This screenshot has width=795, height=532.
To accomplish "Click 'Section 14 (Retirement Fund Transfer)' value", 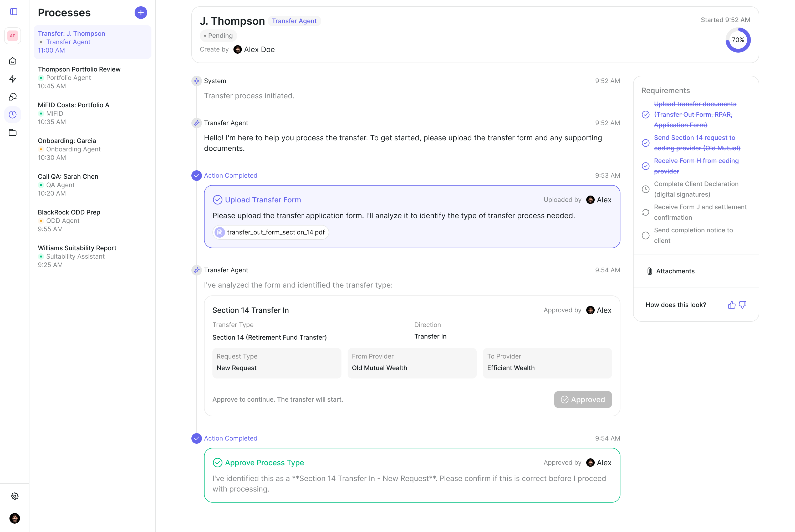I will tap(269, 337).
